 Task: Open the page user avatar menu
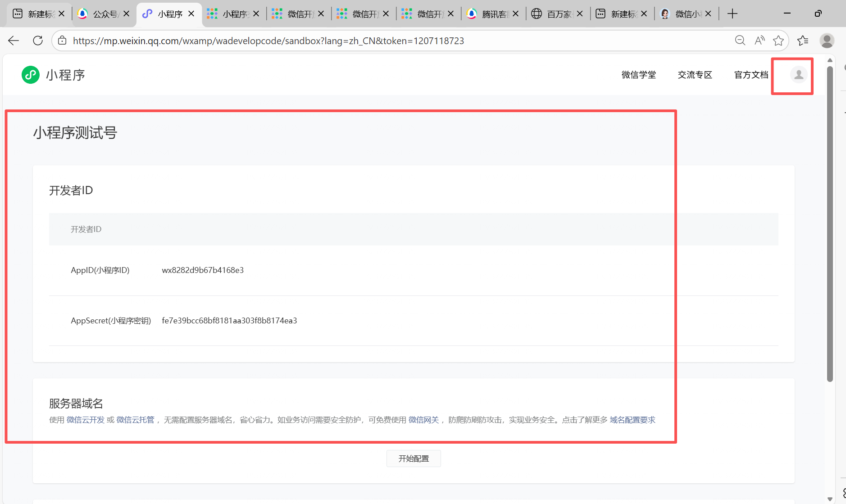(x=799, y=74)
